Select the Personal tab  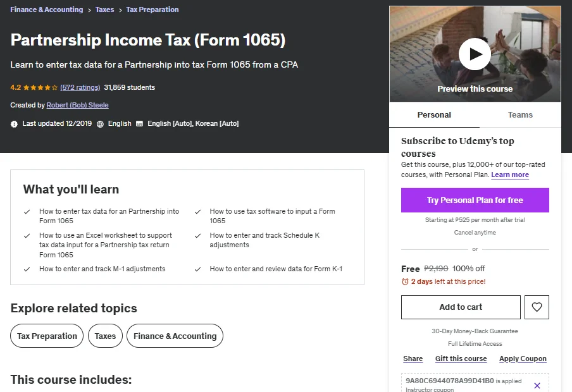[x=434, y=115]
